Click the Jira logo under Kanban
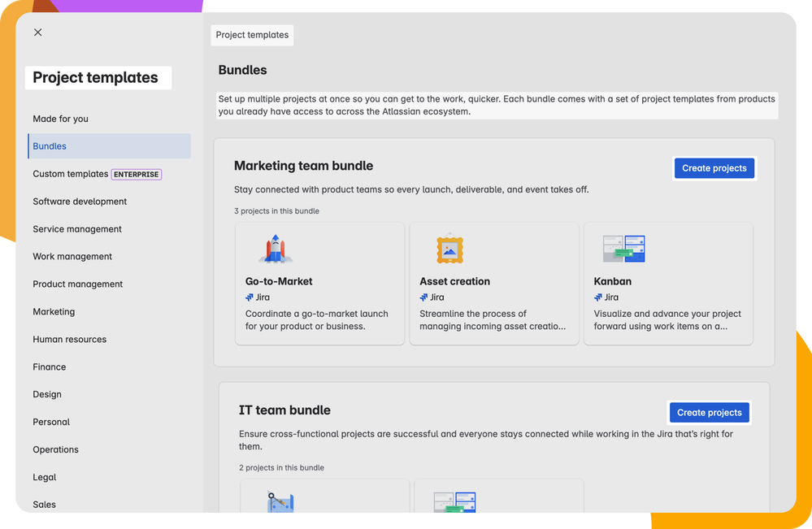The width and height of the screenshot is (812, 529). 598,297
